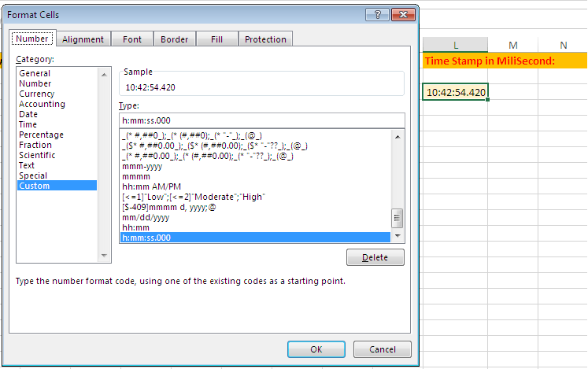Select cell containing 10:42:54.420
Image resolution: width=588 pixels, height=369 pixels.
456,93
